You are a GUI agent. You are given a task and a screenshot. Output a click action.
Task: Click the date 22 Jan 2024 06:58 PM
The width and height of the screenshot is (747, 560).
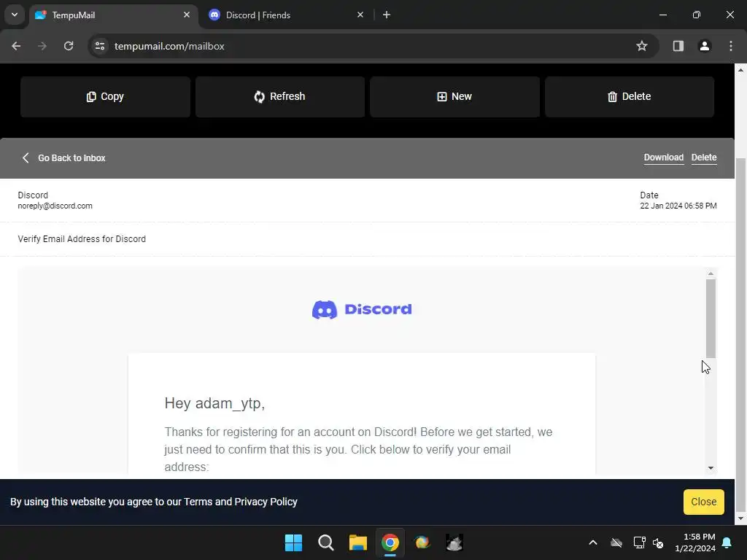(x=678, y=206)
